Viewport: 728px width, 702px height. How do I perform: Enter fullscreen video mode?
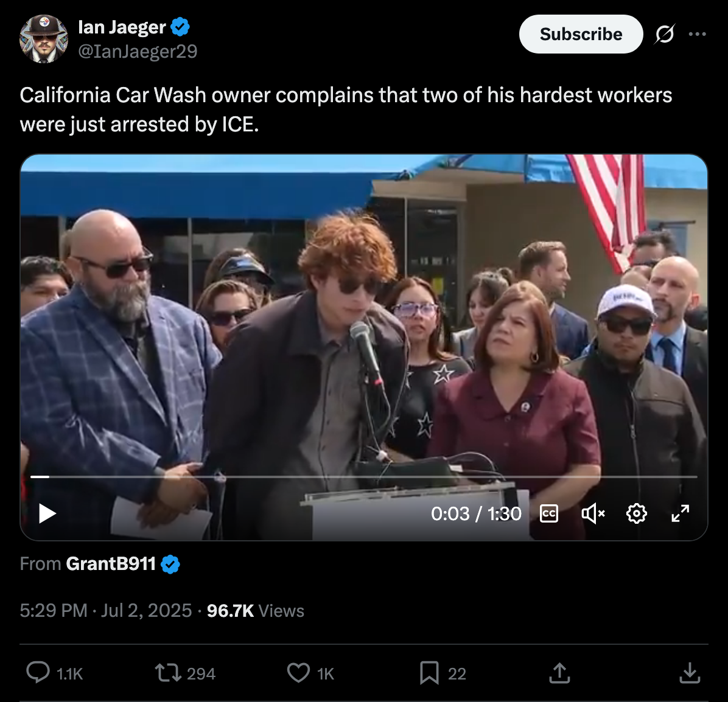[x=680, y=513]
